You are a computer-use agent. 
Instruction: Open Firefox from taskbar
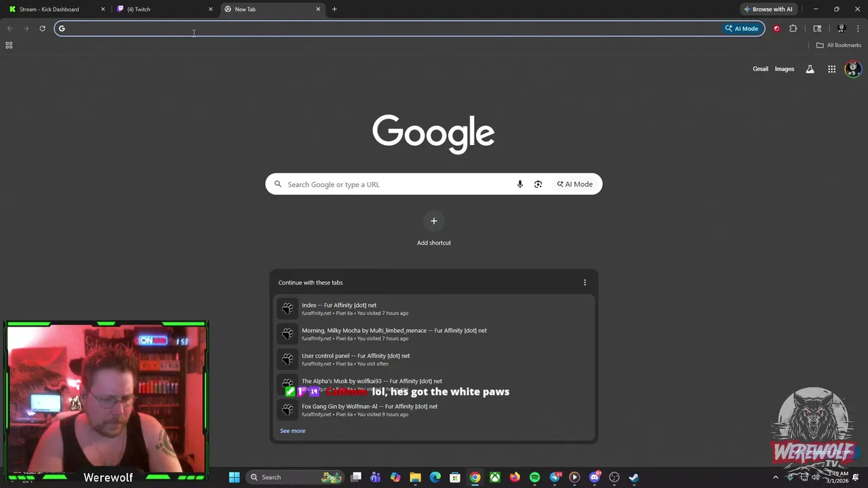(515, 477)
